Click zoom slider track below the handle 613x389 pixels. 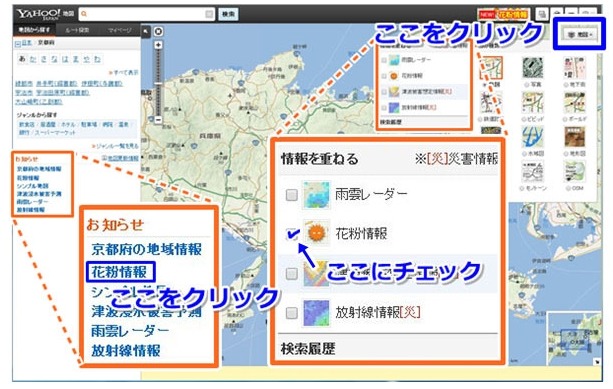tap(158, 101)
